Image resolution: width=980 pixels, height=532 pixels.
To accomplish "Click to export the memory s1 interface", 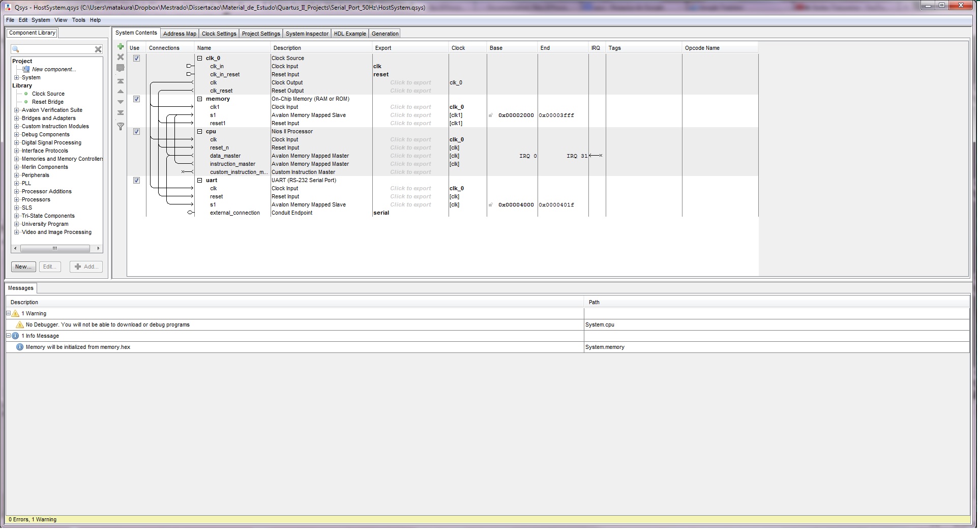I will pos(410,115).
